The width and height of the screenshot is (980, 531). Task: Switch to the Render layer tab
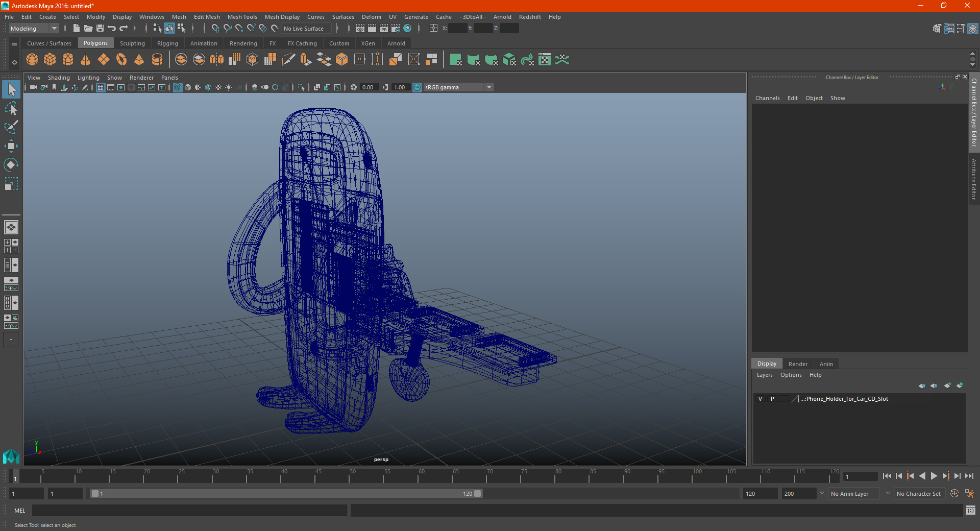tap(798, 364)
